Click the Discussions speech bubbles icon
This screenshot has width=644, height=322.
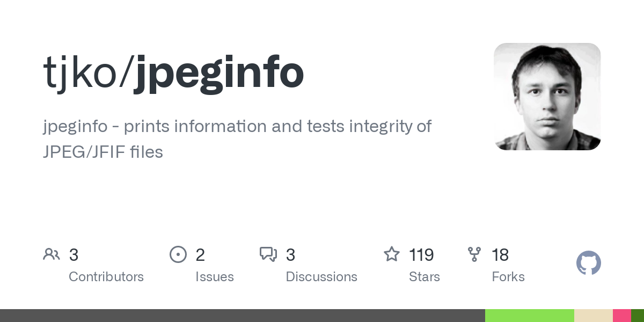268,254
